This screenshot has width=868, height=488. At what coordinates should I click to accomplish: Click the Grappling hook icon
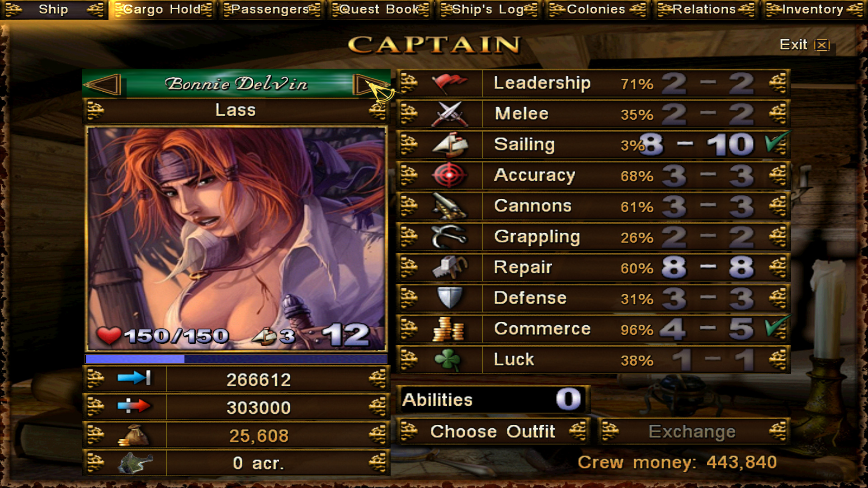pyautogui.click(x=449, y=237)
